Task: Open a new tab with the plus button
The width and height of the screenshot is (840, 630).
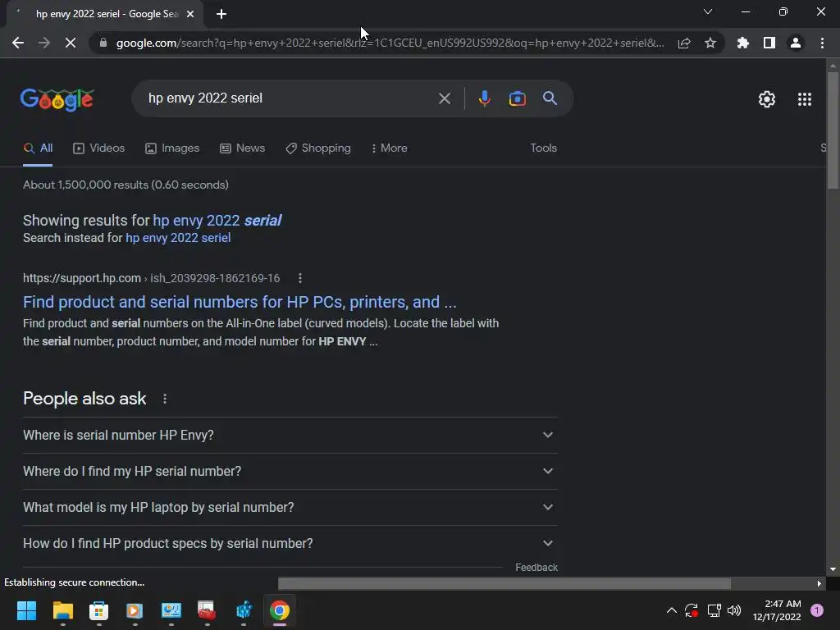Action: point(221,15)
